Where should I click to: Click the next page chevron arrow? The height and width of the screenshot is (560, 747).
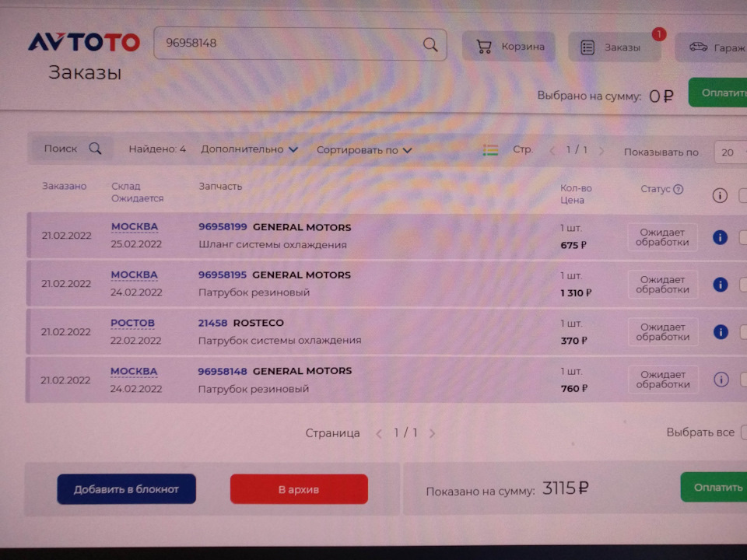(601, 150)
